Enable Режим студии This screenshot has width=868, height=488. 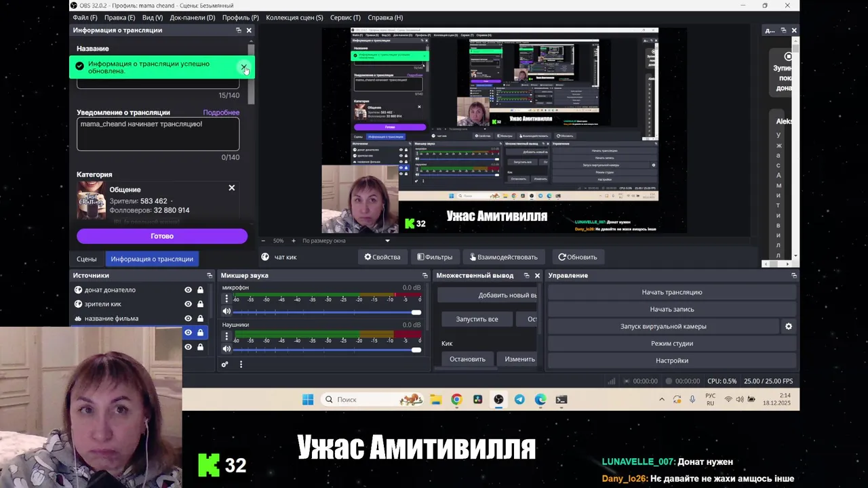[672, 344]
